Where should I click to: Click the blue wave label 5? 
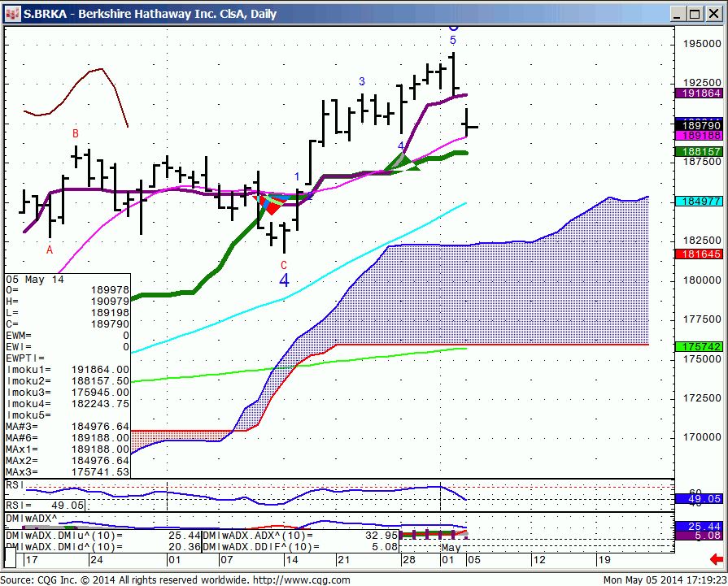(453, 41)
